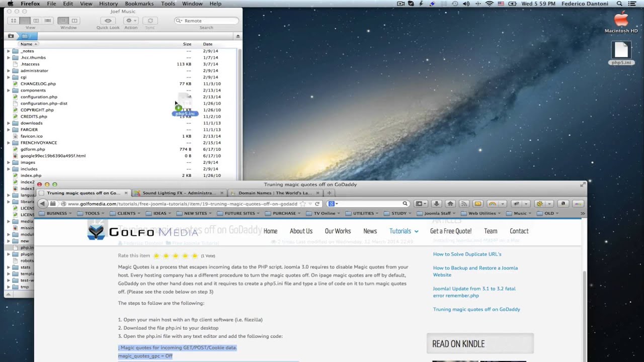
Task: Open BUSINESS bookmarks folder
Action: click(x=56, y=213)
